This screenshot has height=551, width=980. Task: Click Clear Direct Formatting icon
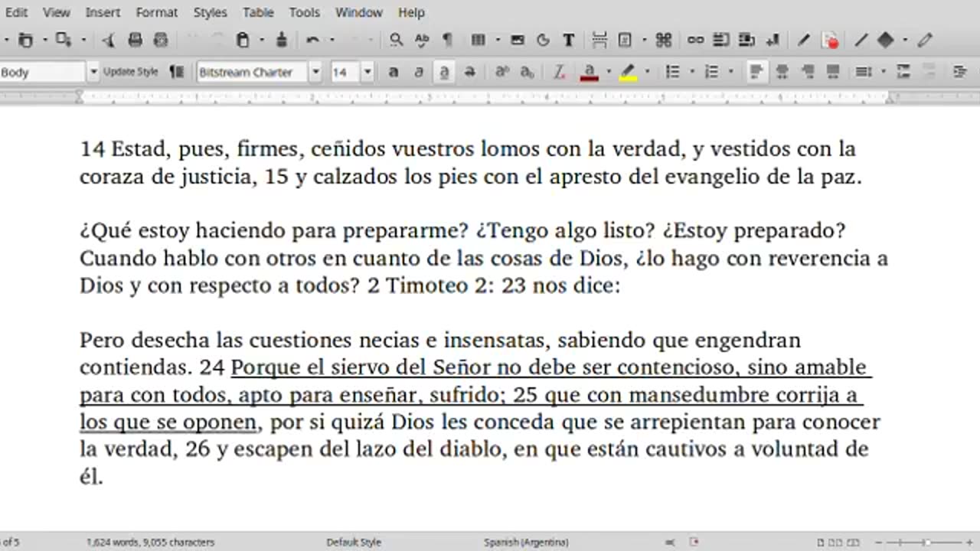pyautogui.click(x=559, y=72)
